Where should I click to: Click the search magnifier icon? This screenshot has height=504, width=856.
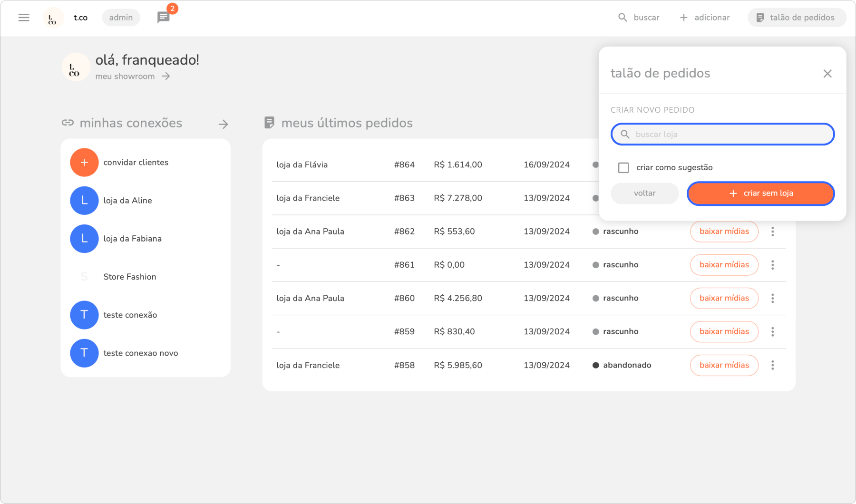[623, 18]
